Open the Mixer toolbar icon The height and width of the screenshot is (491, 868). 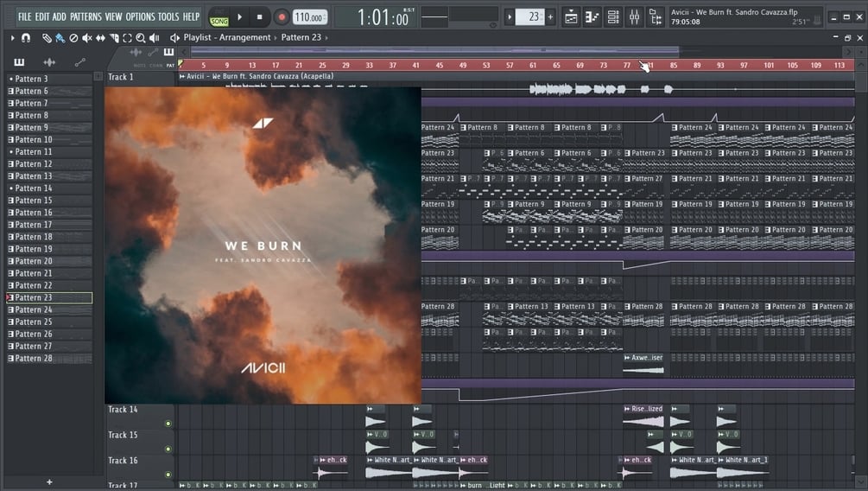[635, 17]
